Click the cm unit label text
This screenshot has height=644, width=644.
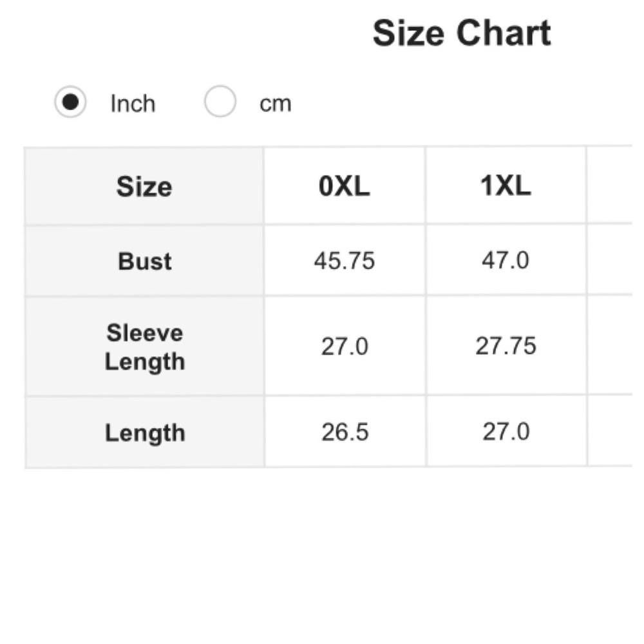click(275, 104)
